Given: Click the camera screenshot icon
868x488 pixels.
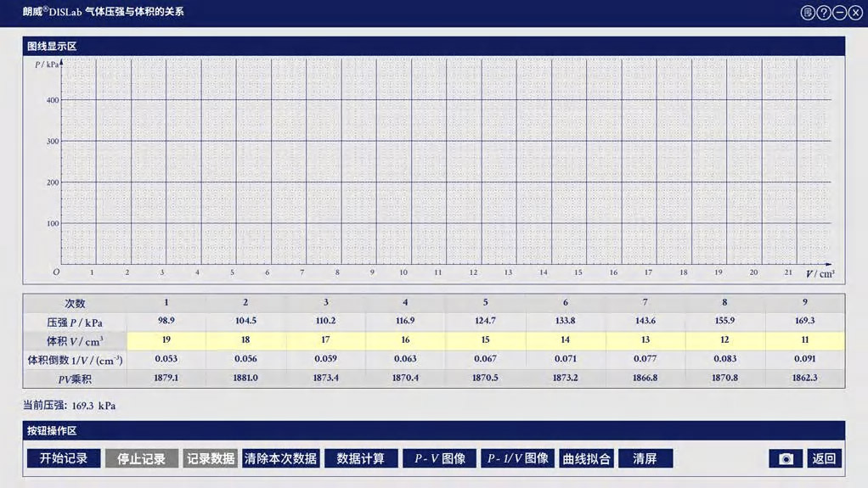Looking at the screenshot, I should pos(786,458).
